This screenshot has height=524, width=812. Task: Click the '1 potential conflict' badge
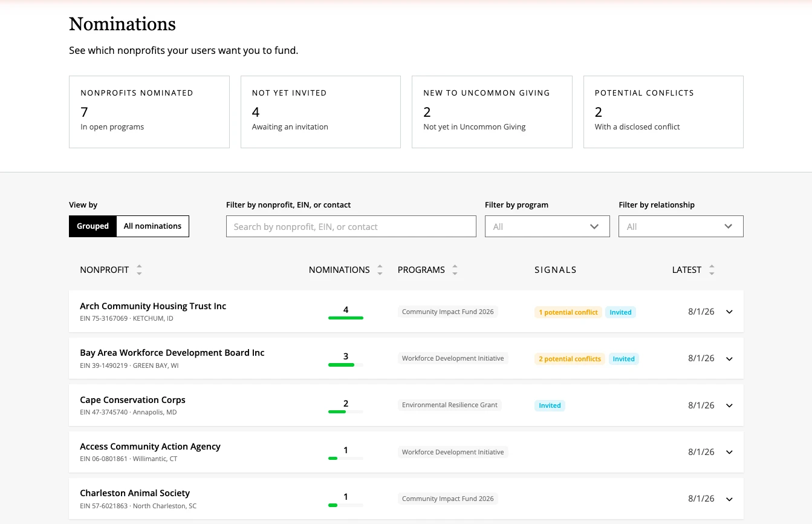coord(568,312)
